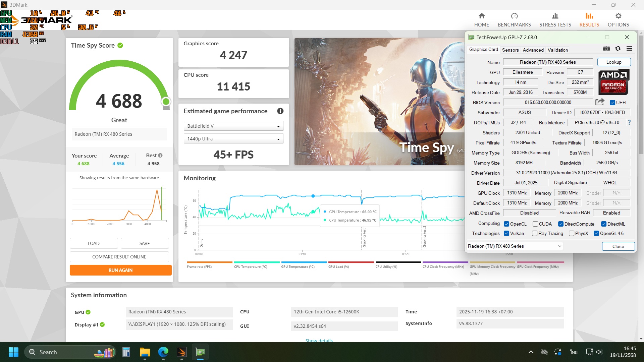Open the GPU-Z hamburger menu icon
644x362 pixels.
tap(629, 49)
